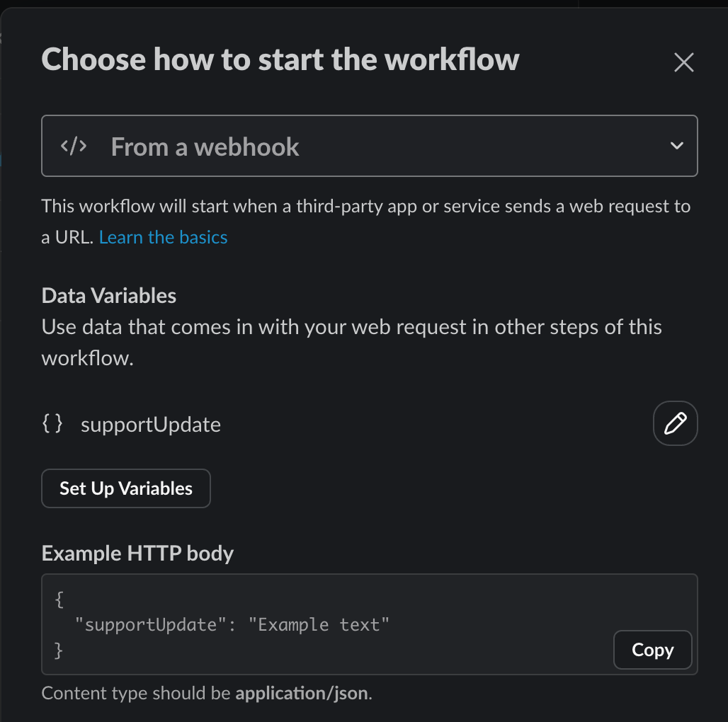Open the 'Learn the basics' link
Viewport: 728px width, 722px height.
click(x=163, y=238)
